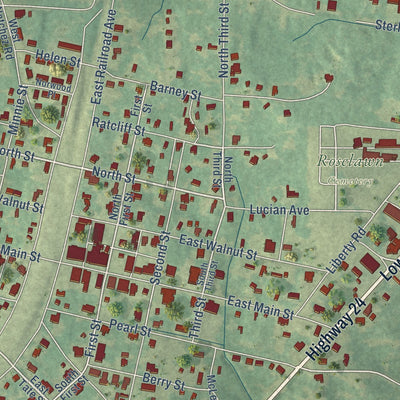This screenshot has width=400, height=400.
Task: Click the Minnie St label
Action: pyautogui.click(x=18, y=110)
